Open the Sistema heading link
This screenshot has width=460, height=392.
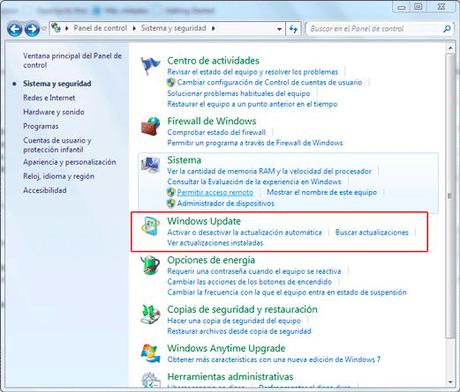[x=184, y=160]
